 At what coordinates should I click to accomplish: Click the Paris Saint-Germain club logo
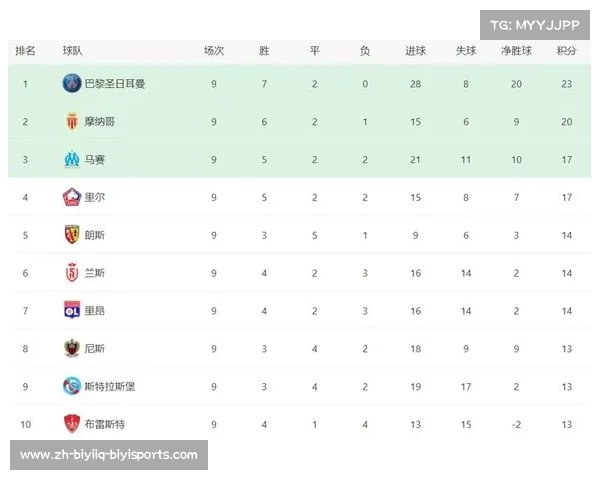point(72,83)
